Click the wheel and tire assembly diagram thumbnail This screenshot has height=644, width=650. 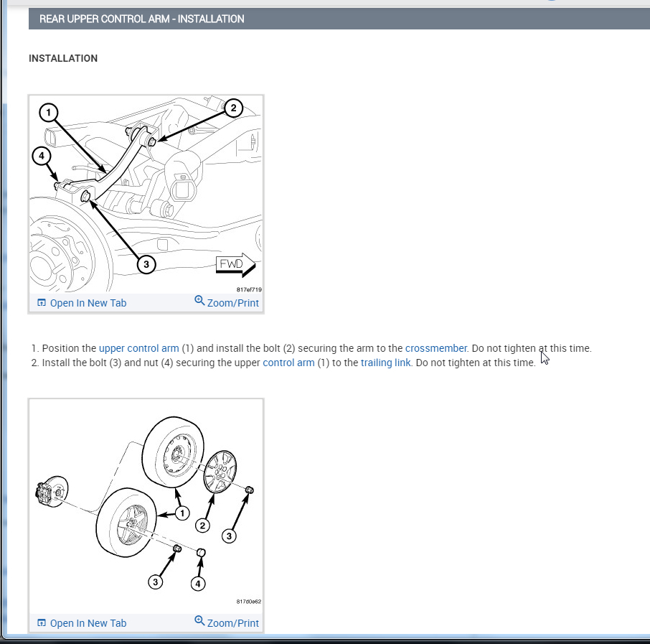[146, 506]
